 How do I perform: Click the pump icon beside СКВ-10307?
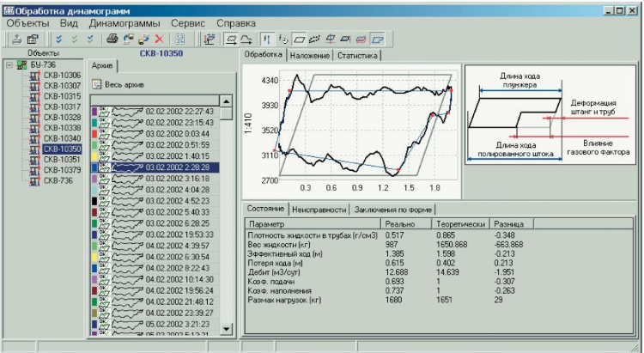coord(35,86)
